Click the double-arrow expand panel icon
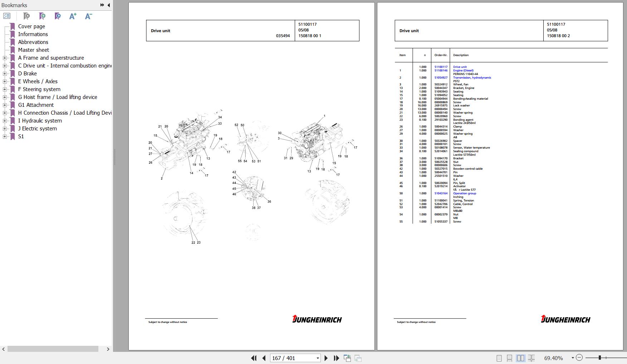This screenshot has width=627, height=364. coord(102,5)
